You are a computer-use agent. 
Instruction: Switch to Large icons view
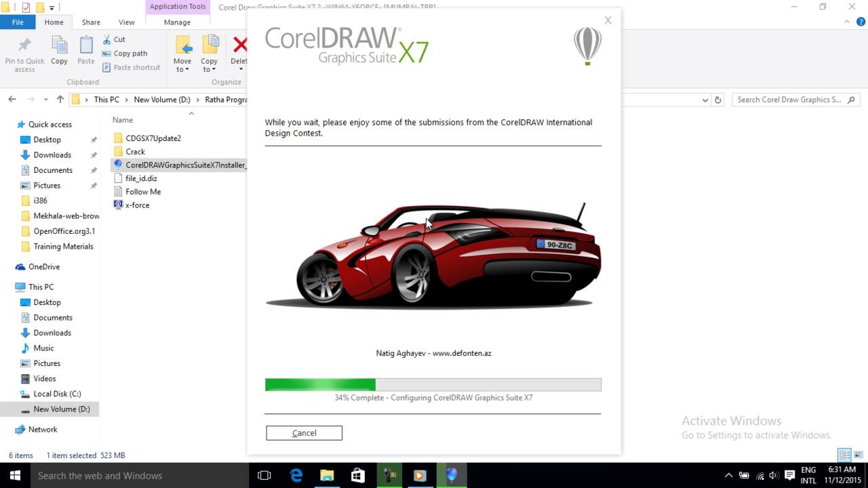(859, 455)
